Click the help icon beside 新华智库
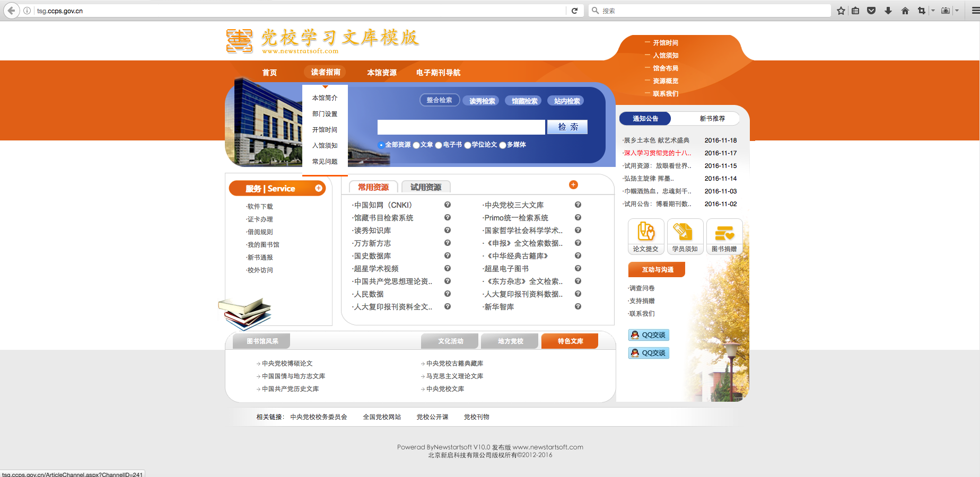The width and height of the screenshot is (980, 477). tap(578, 306)
